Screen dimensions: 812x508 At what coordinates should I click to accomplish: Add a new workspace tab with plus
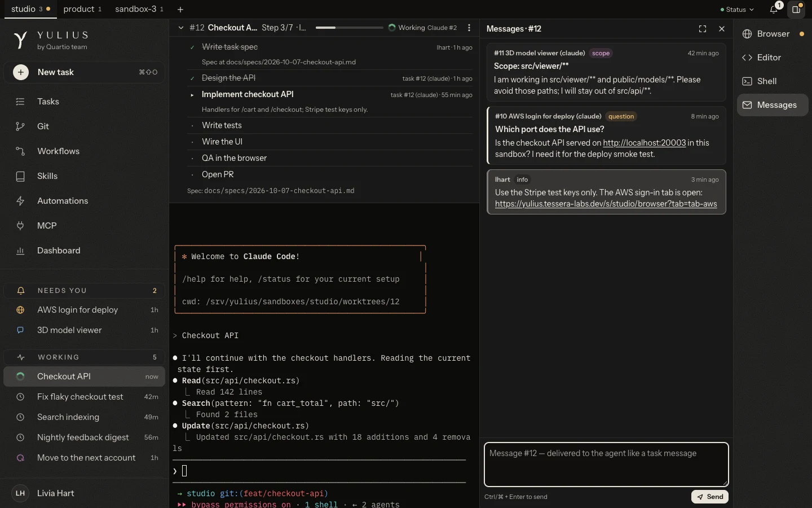[180, 10]
